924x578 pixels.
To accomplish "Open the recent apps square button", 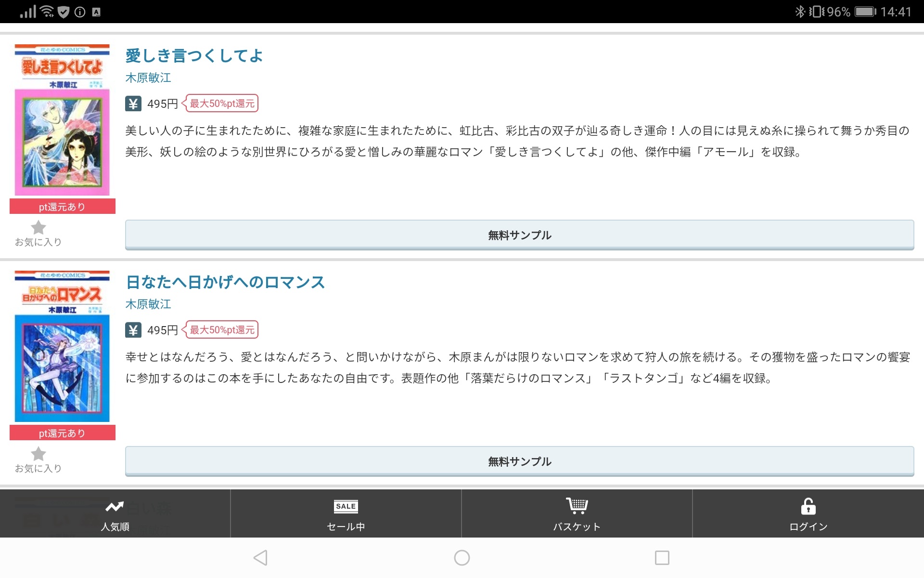I will [662, 558].
